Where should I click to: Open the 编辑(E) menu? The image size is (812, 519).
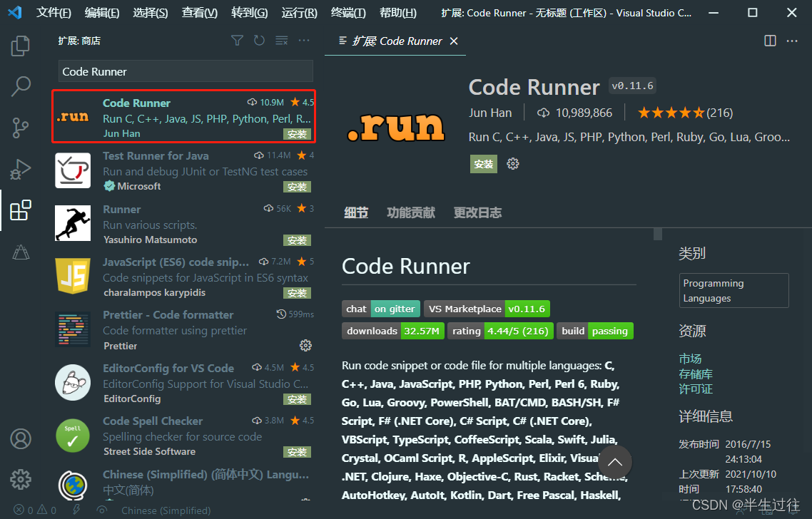pyautogui.click(x=102, y=12)
